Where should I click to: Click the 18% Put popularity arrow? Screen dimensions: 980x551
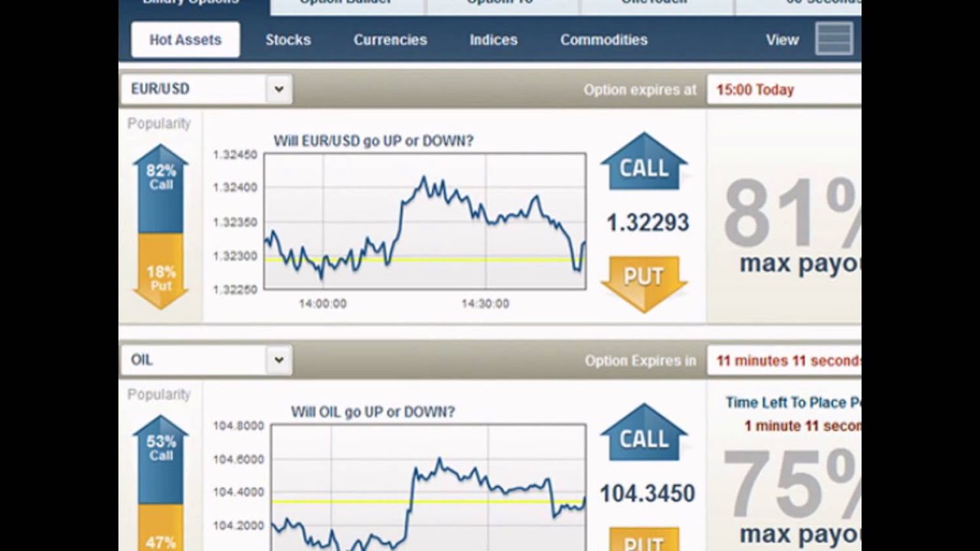coord(161,272)
